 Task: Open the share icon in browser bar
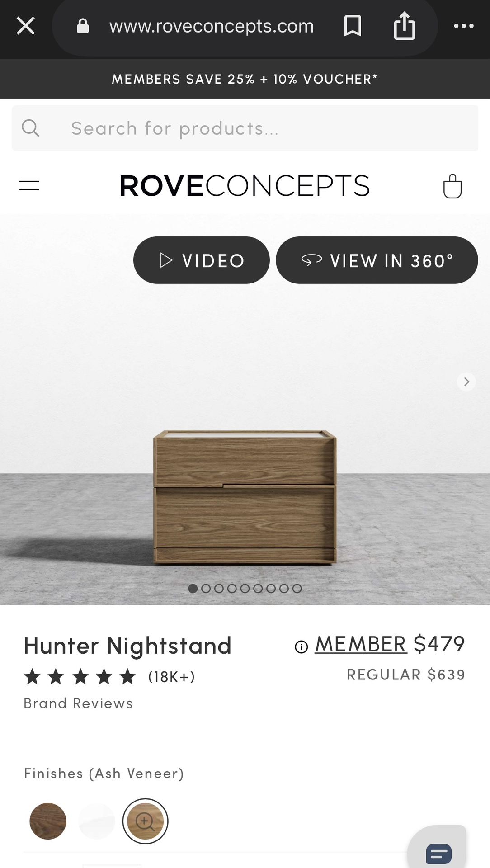405,26
